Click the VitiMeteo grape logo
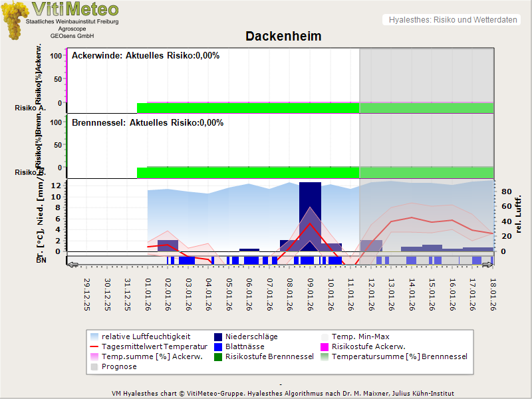 point(15,20)
